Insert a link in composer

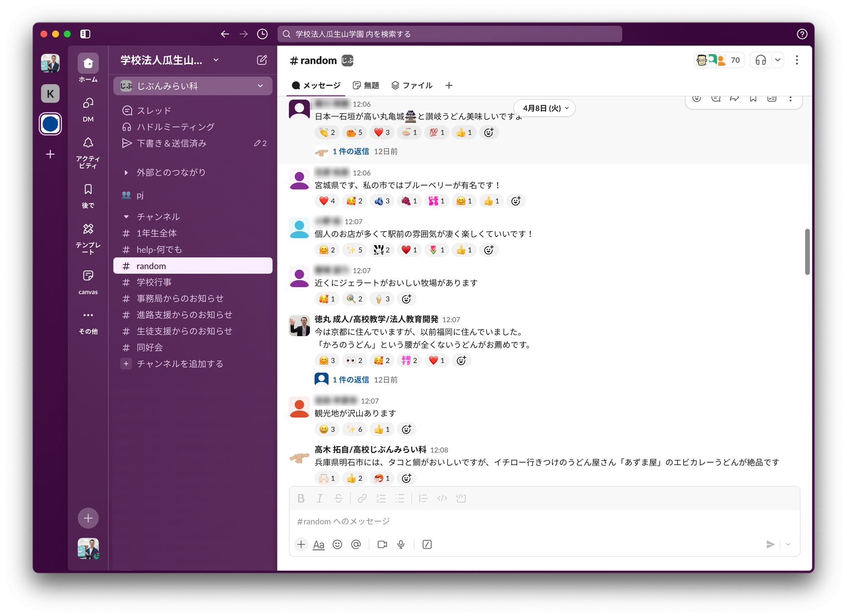pyautogui.click(x=362, y=498)
